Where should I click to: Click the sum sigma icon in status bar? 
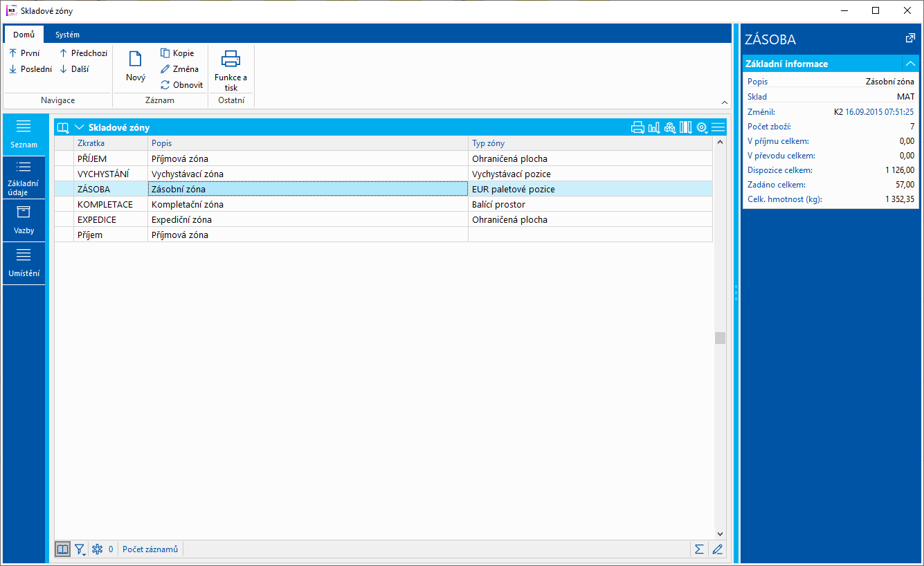[699, 549]
